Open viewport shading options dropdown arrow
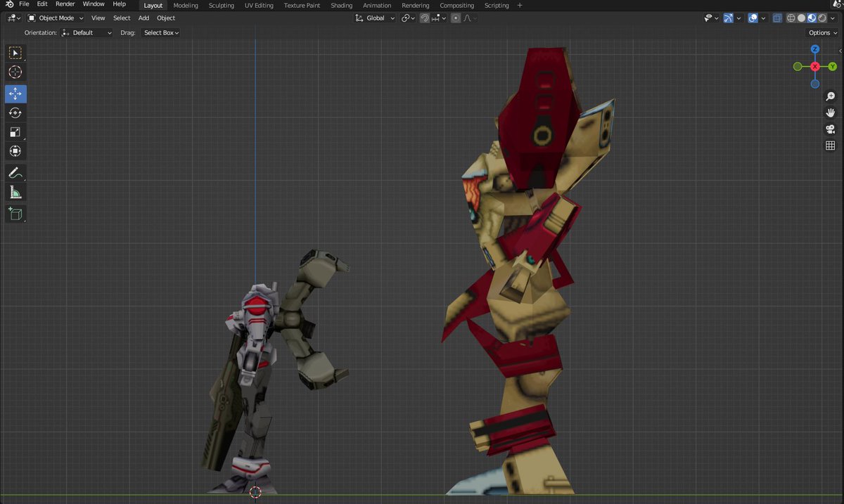 [832, 18]
